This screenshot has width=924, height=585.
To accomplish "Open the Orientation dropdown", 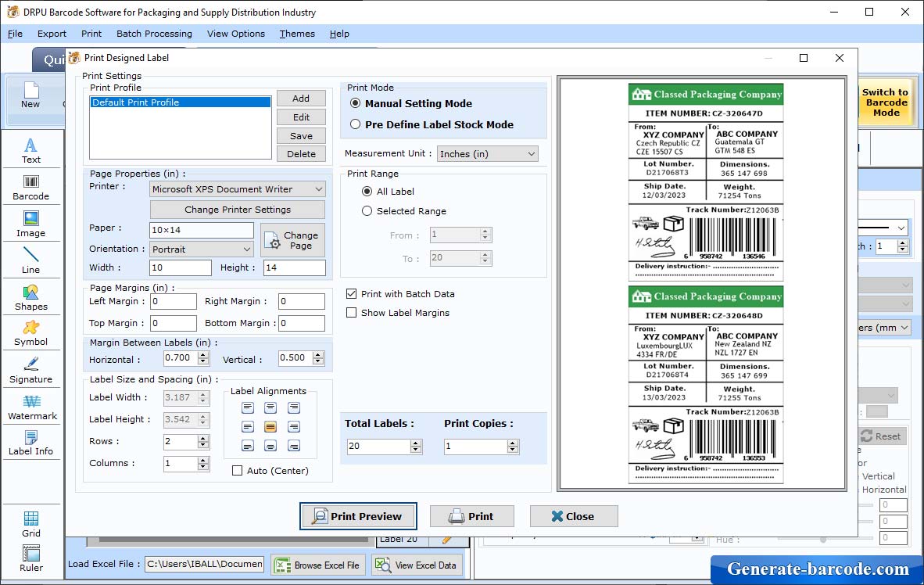I will [x=202, y=249].
